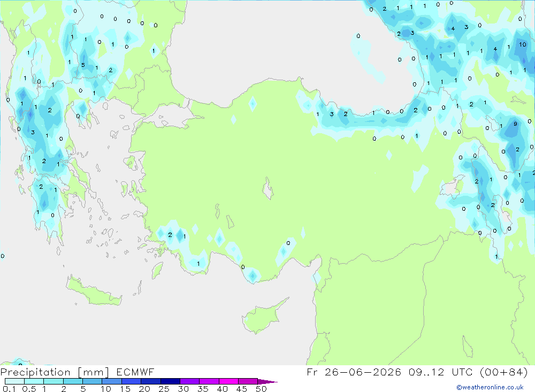
Task: Click the 40–45 mm bright magenta legend swatch
Action: (228, 381)
